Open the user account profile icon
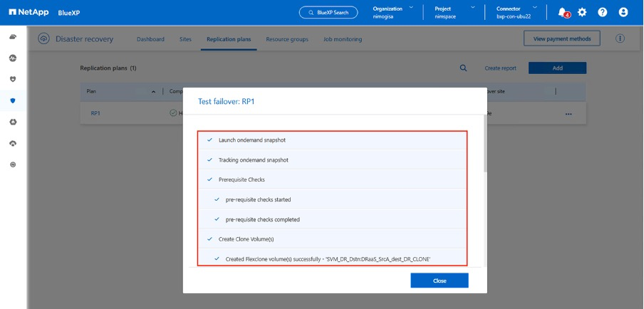 pyautogui.click(x=623, y=12)
